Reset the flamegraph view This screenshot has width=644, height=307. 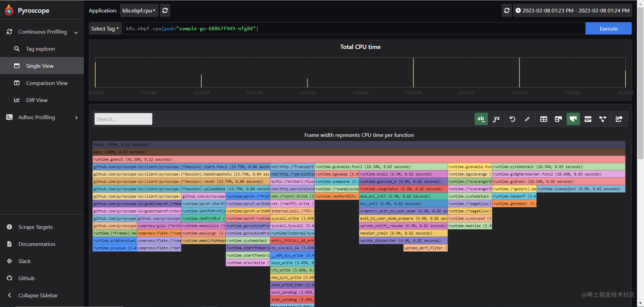(513, 119)
